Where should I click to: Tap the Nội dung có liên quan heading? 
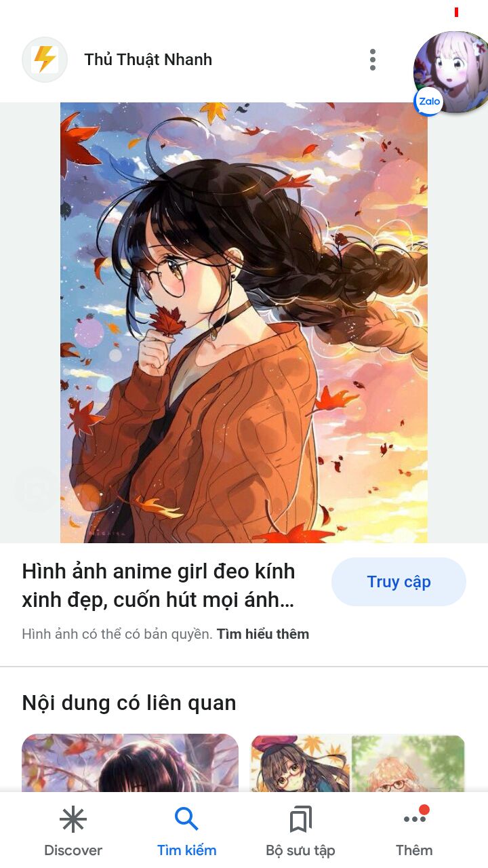coord(129,703)
